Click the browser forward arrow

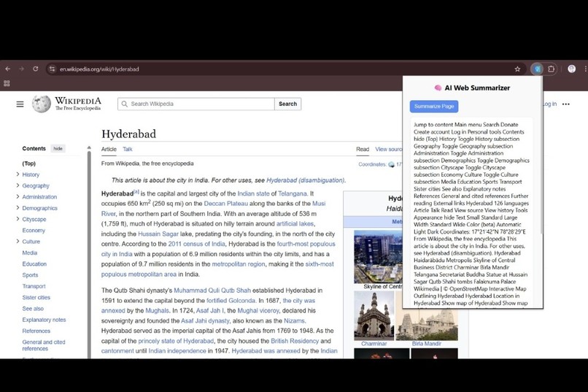click(x=21, y=69)
